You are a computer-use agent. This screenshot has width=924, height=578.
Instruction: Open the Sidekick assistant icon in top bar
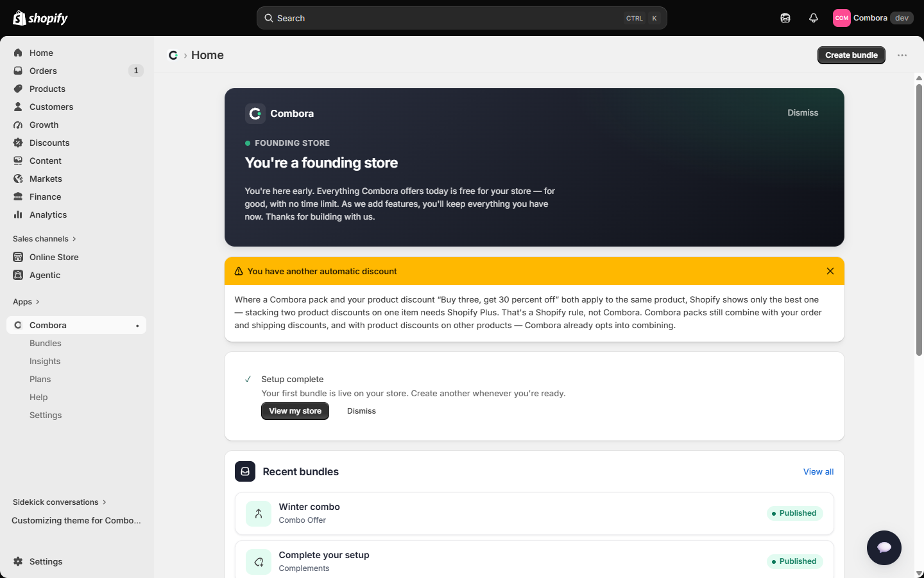click(x=785, y=18)
